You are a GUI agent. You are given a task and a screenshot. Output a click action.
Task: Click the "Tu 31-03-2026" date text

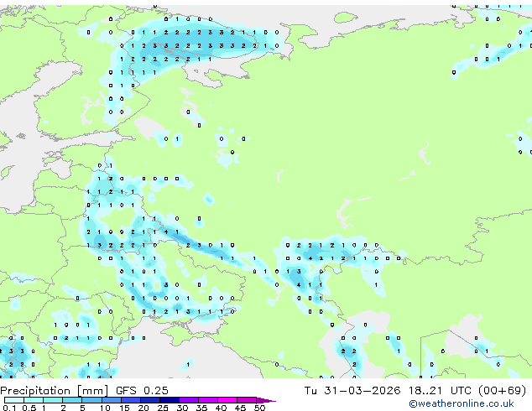pos(352,391)
